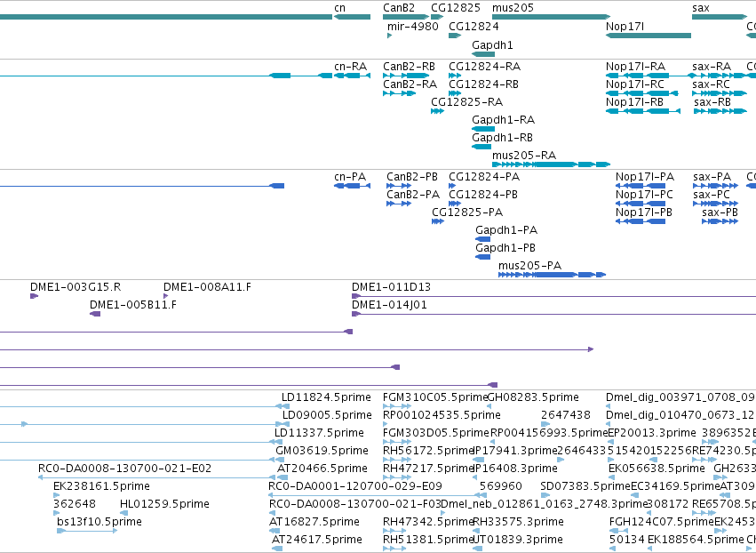Select the Nop17l-RC transcript
The image size is (756, 553).
point(642,93)
